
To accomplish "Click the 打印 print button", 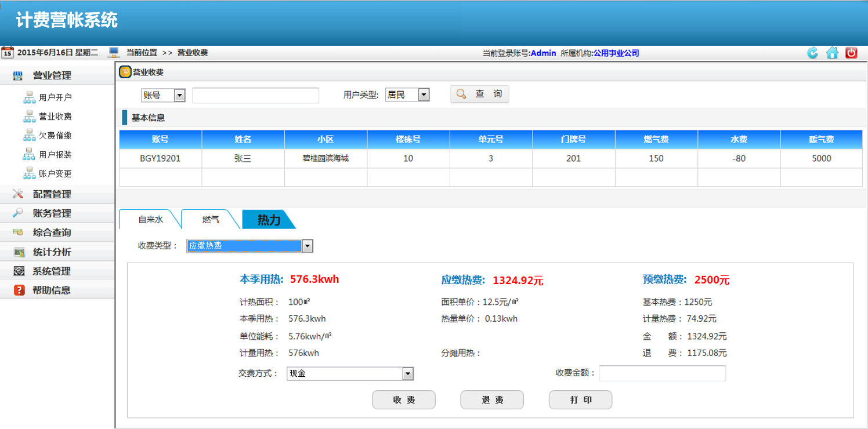I will coord(581,400).
